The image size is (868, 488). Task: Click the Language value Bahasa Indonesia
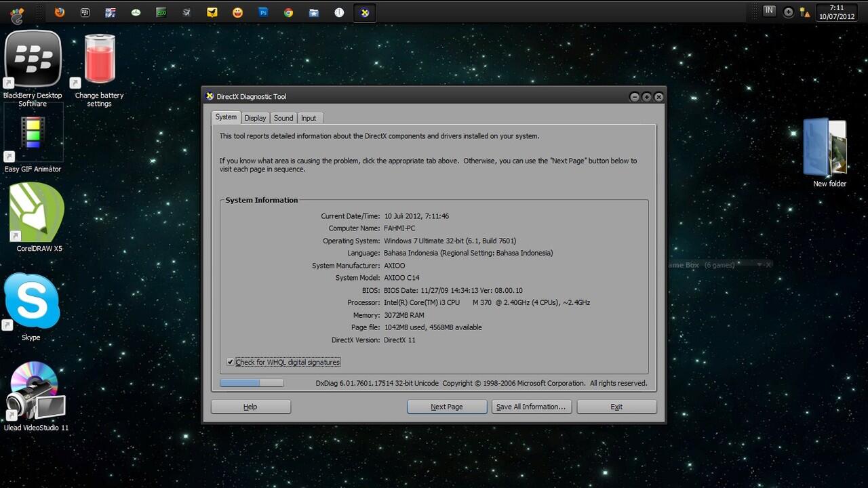pyautogui.click(x=469, y=253)
